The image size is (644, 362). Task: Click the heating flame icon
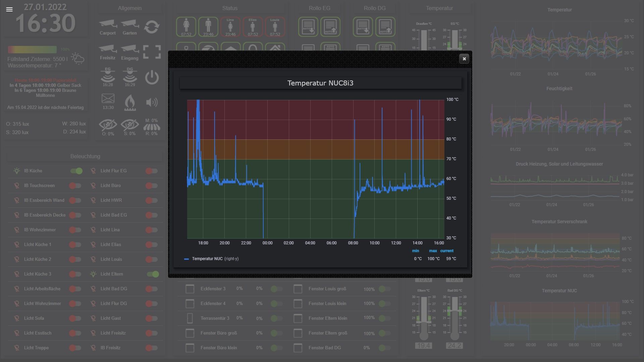(x=130, y=102)
